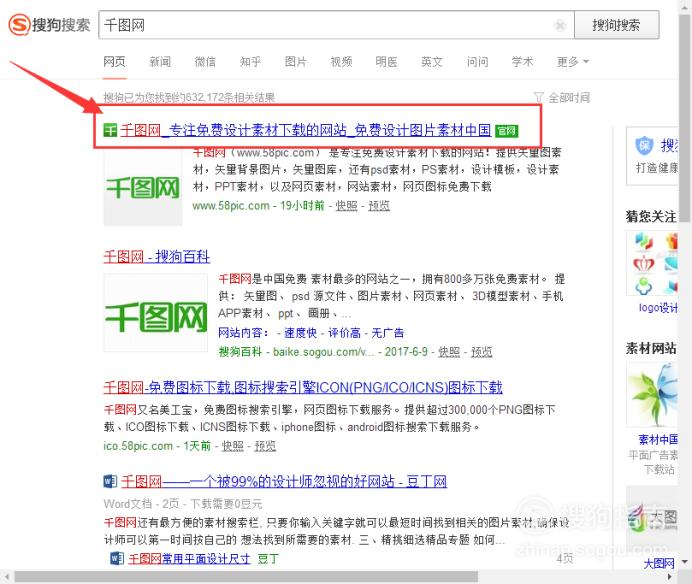Click the 素材中国 thumbnail image
The height and width of the screenshot is (584, 692).
tap(653, 395)
